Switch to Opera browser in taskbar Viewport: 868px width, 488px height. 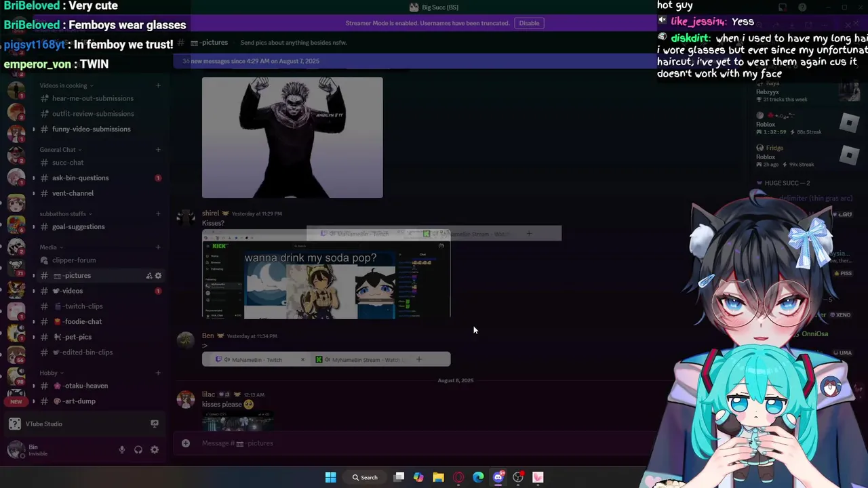[x=458, y=477]
